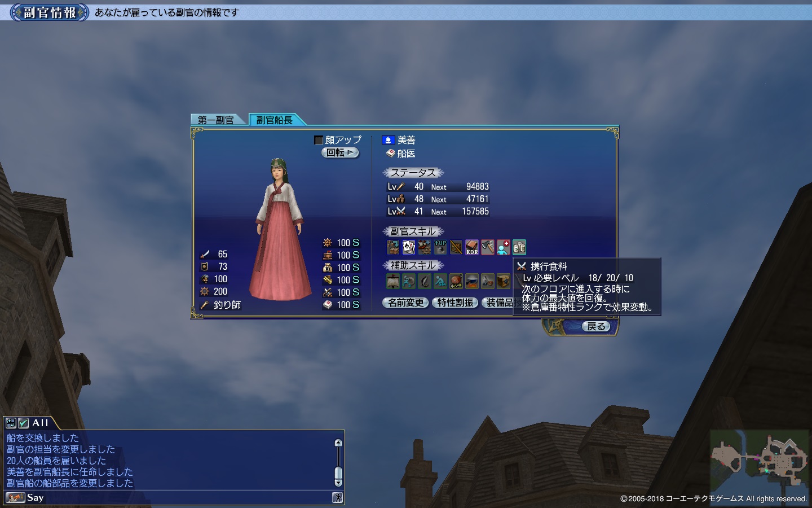Click the wooden crate support skill icon
This screenshot has width=812, height=508.
point(504,281)
